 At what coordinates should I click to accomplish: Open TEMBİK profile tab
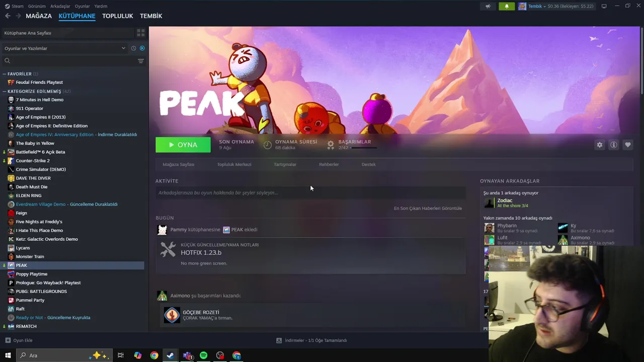coord(151,16)
